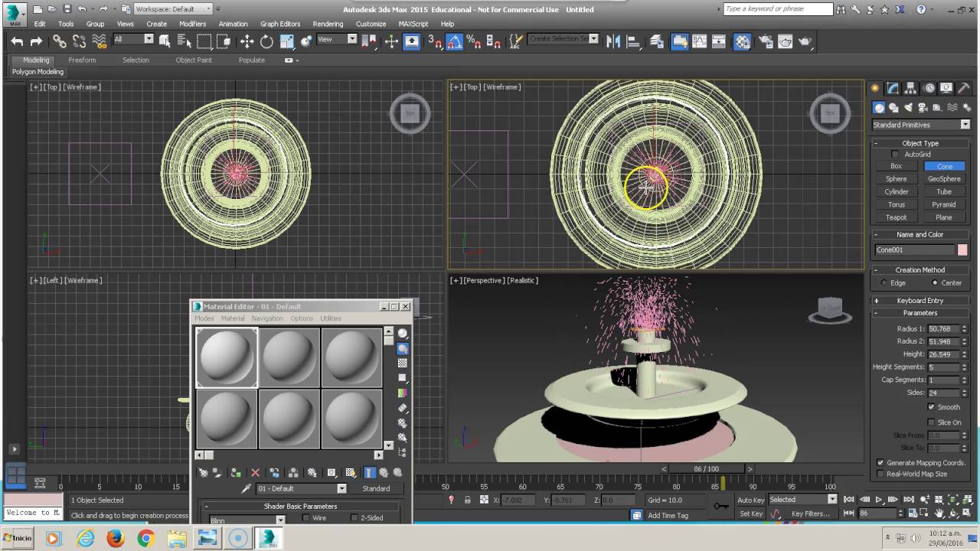Screen dimensions: 980x551
Task: Click the 86 / 100 time slider
Action: 706,468
